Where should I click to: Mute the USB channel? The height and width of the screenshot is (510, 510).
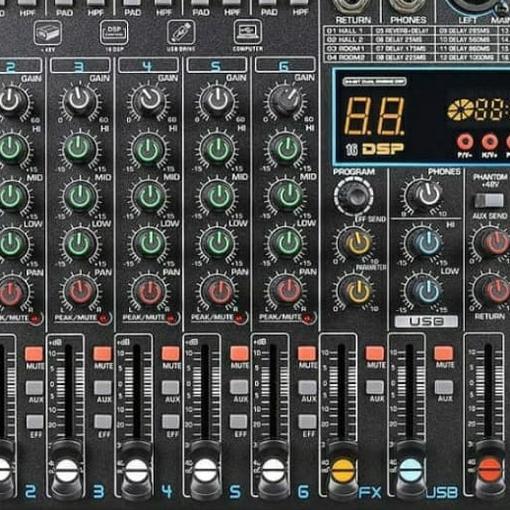pyautogui.click(x=444, y=353)
